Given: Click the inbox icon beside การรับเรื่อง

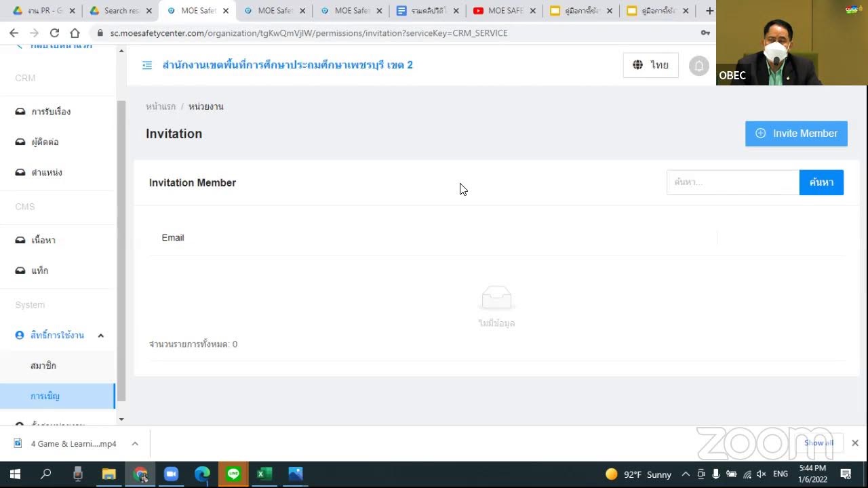Looking at the screenshot, I should (20, 111).
